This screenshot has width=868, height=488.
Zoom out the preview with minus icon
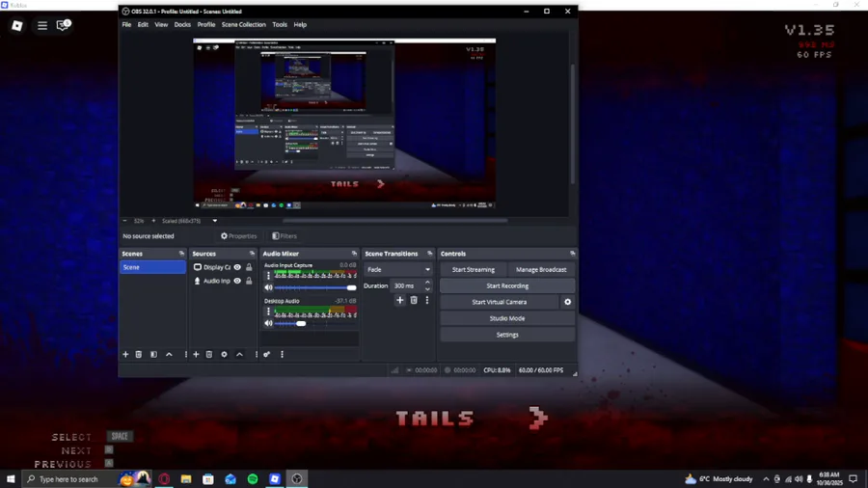click(x=124, y=221)
